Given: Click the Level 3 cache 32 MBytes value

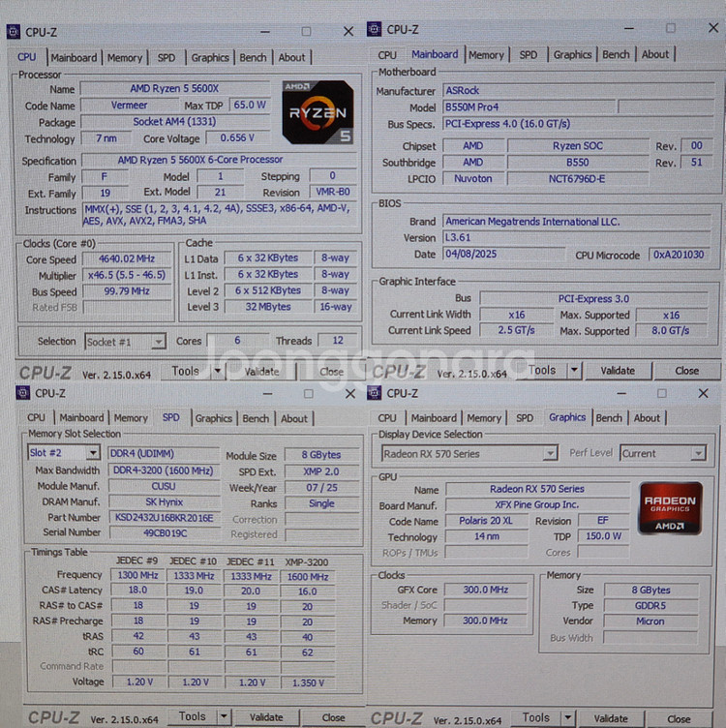Looking at the screenshot, I should [x=268, y=307].
